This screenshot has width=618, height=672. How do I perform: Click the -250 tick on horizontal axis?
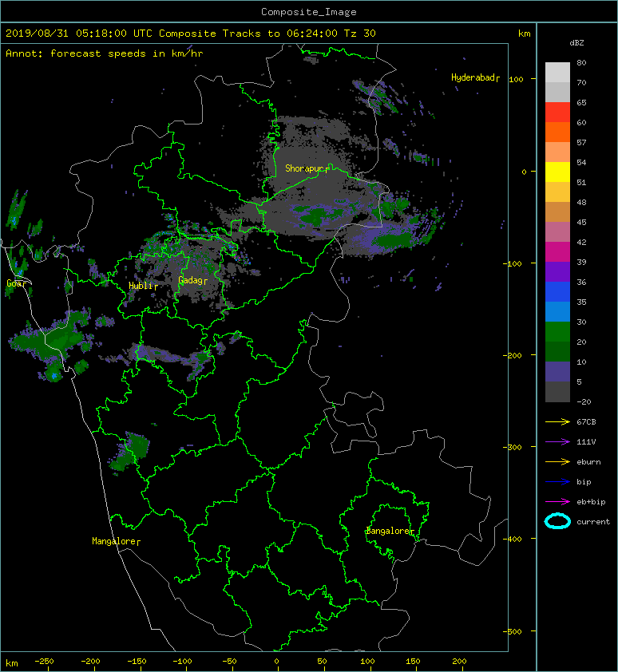coord(44,662)
